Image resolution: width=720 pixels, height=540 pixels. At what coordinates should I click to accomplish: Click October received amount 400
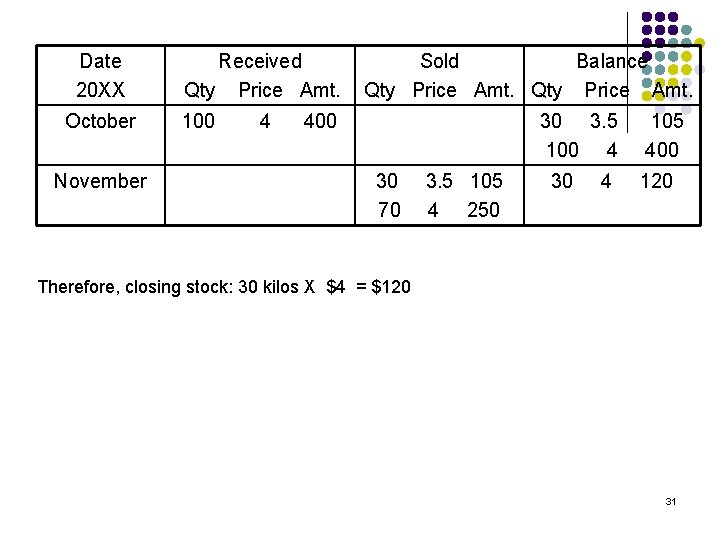coord(320,121)
